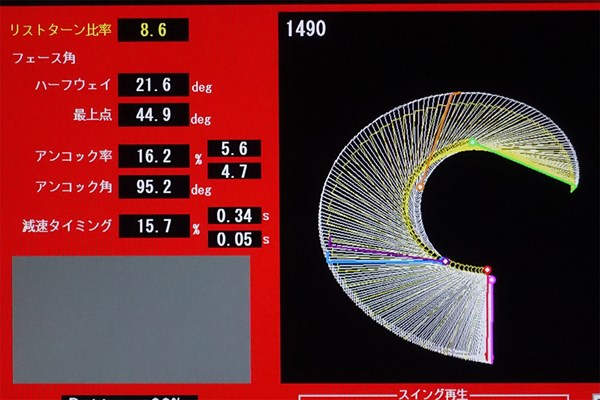The height and width of the screenshot is (400, 600).
Task: Click the スイング再生 group label
Action: point(433,394)
